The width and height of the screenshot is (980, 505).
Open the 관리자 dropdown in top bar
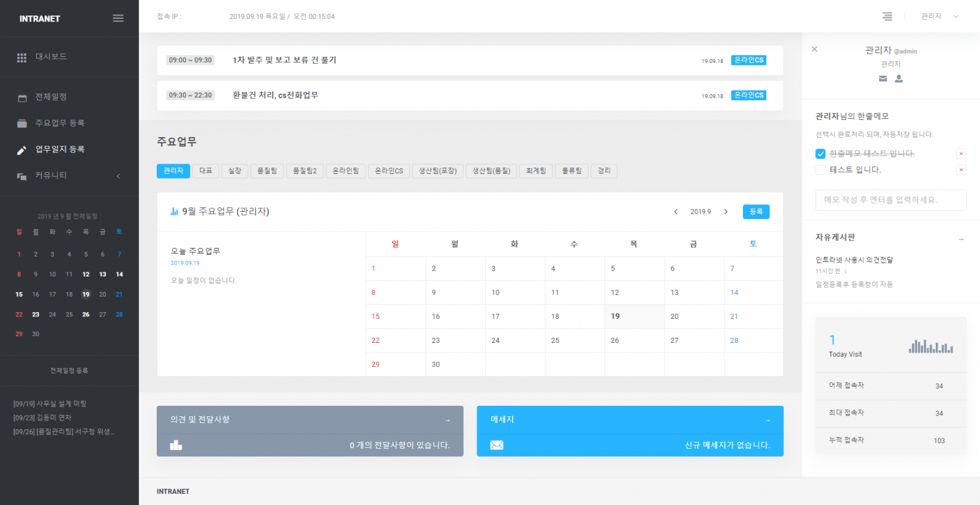[x=940, y=17]
